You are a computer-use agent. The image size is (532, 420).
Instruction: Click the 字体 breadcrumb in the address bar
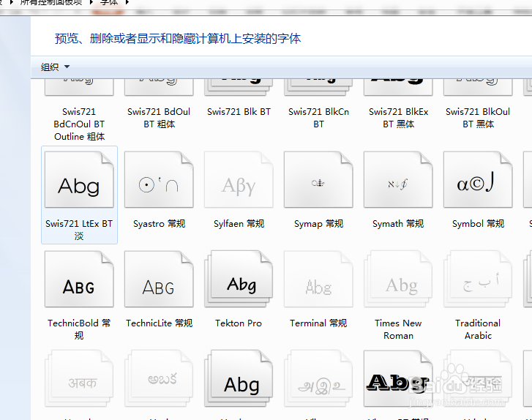(x=109, y=2)
